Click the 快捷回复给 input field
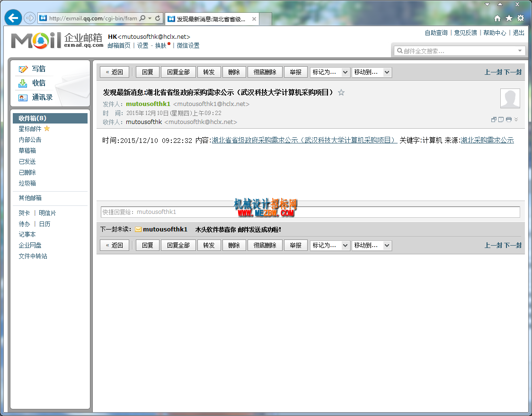532x416 pixels. pyautogui.click(x=310, y=212)
